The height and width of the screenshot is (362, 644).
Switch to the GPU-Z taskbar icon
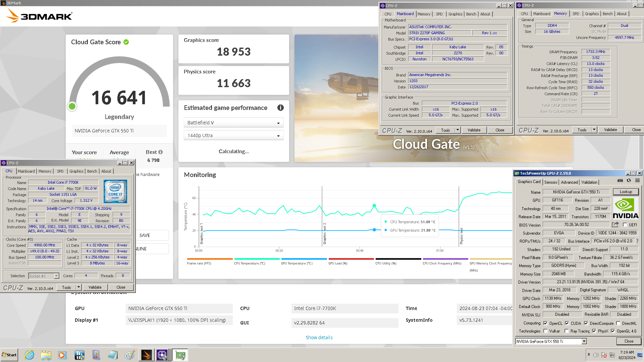[x=180, y=355]
